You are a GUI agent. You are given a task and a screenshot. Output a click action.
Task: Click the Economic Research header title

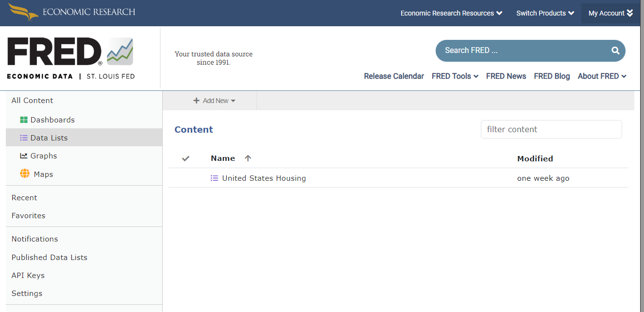pyautogui.click(x=89, y=12)
